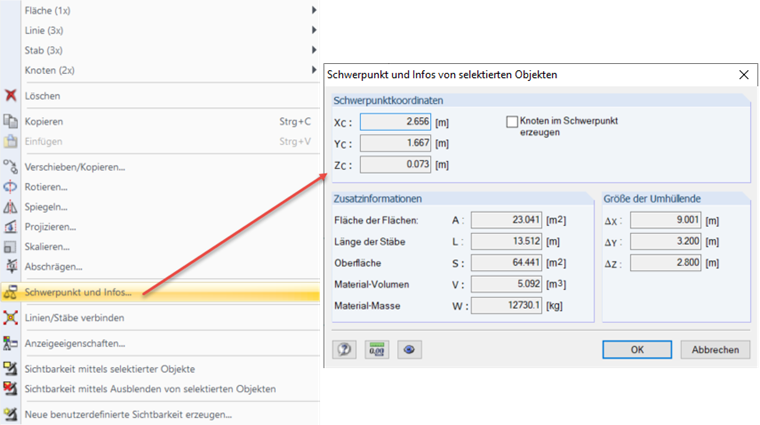
Task: Click area field A showing 23.041
Action: (506, 220)
